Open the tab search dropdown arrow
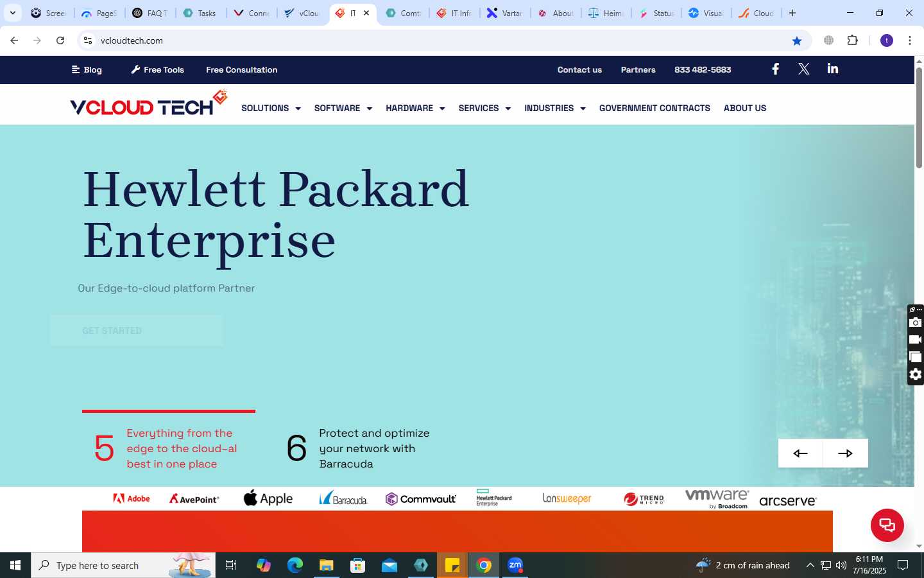 12,13
